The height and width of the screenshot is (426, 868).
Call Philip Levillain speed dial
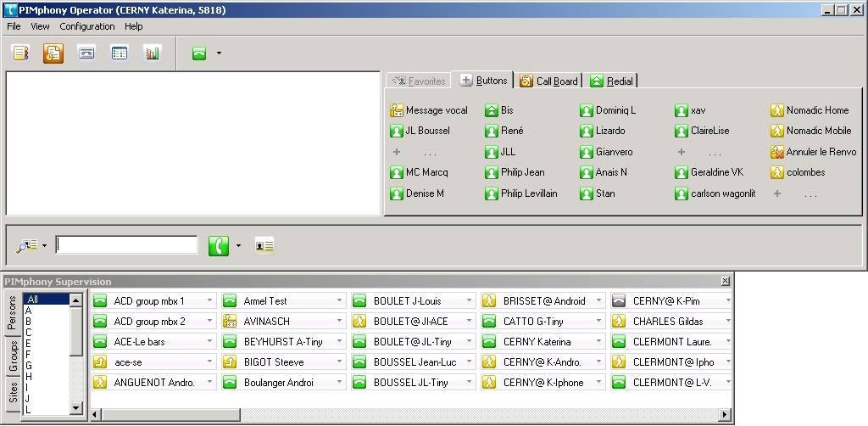point(521,193)
